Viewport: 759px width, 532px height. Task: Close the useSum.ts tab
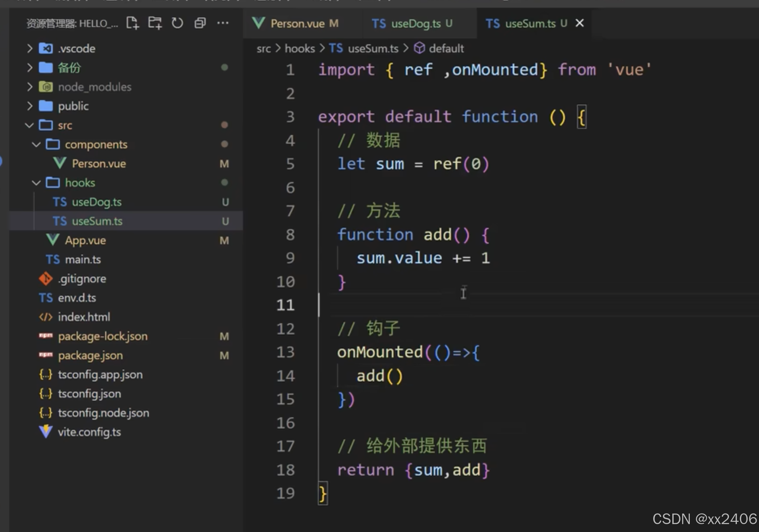[x=579, y=23]
